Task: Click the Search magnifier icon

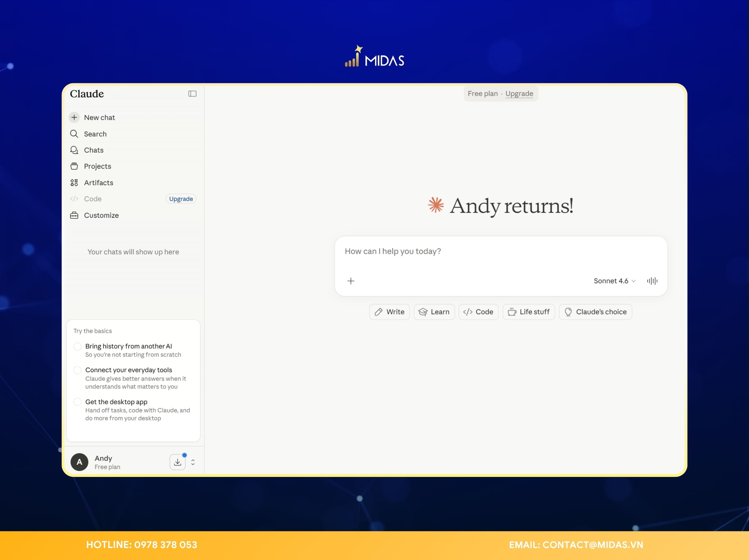Action: (74, 134)
